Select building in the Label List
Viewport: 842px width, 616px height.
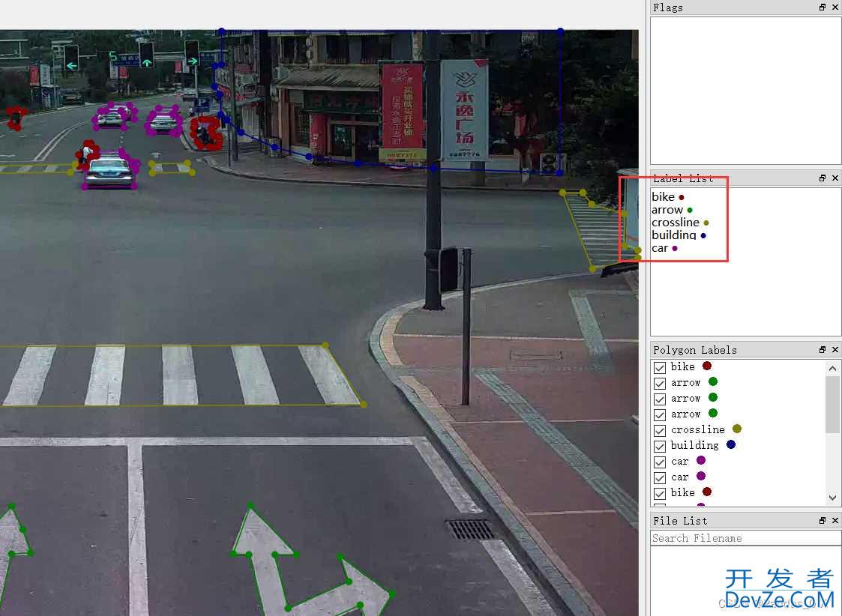tap(679, 235)
